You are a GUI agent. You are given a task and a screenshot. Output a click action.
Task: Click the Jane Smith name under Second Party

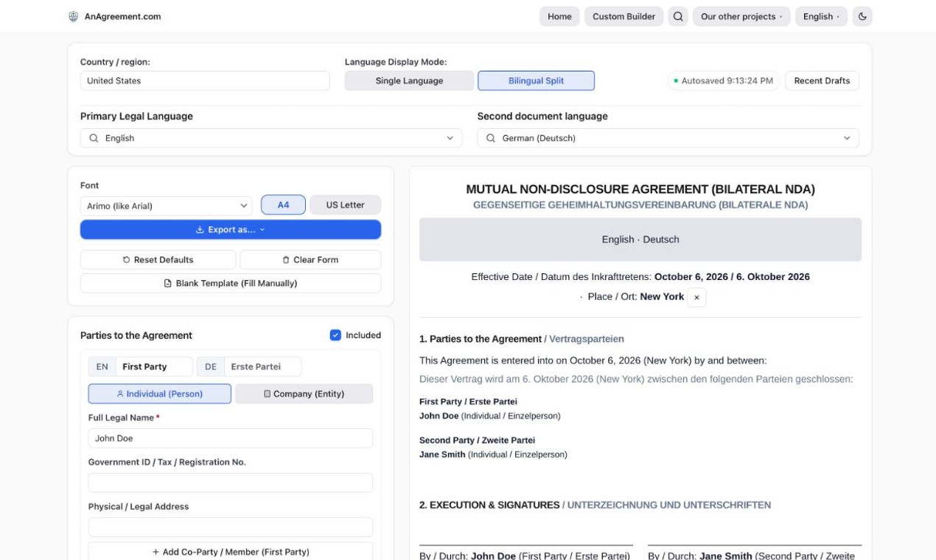coord(442,455)
